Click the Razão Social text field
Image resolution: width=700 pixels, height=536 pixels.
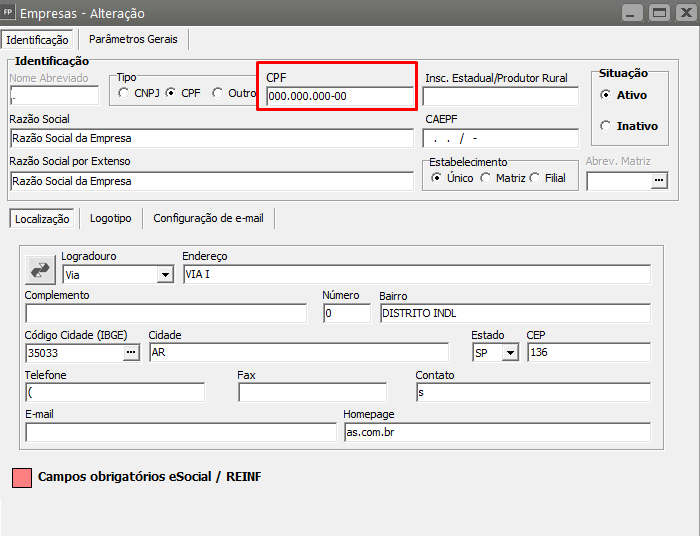point(211,138)
